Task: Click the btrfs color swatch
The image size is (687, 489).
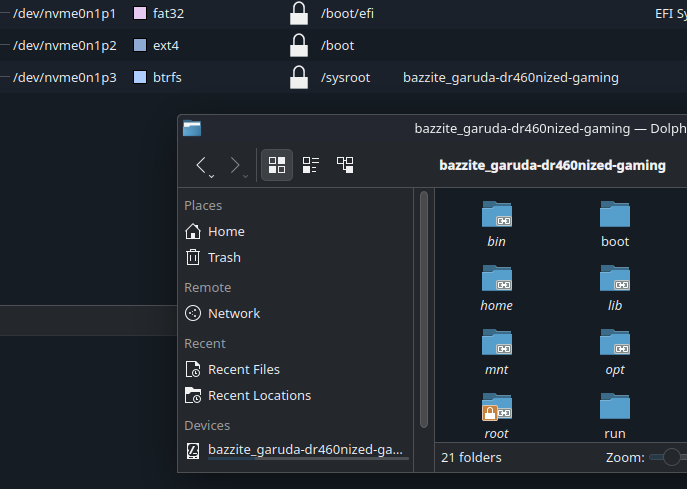Action: coord(140,77)
